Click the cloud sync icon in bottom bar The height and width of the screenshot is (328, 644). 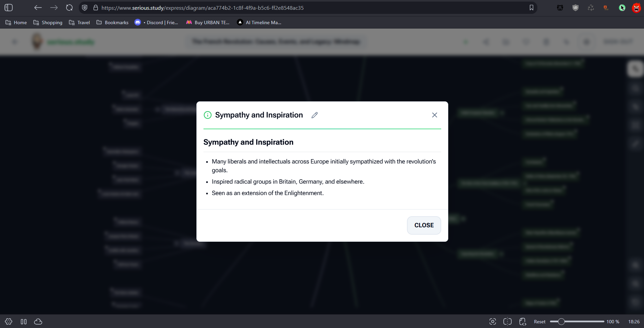[38, 321]
